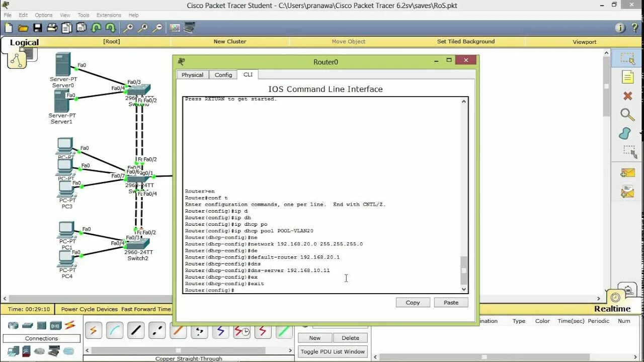
Task: Select the CLI tab in Router0
Action: pyautogui.click(x=248, y=74)
